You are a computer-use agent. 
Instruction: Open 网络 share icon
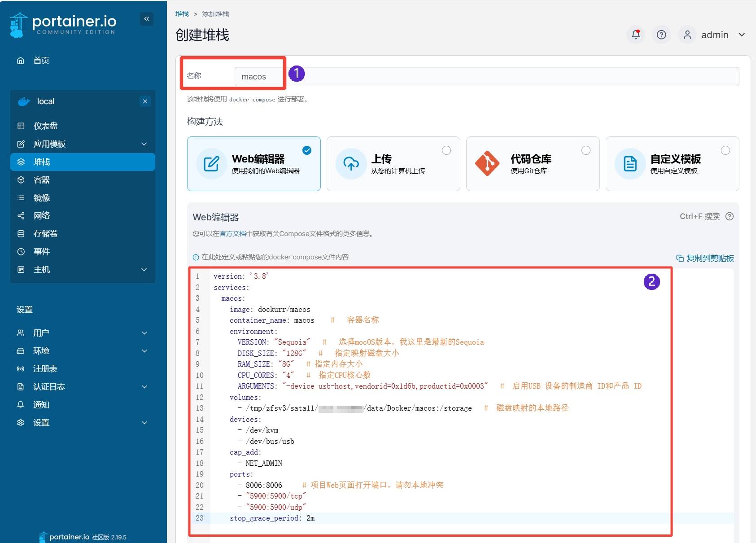[21, 216]
